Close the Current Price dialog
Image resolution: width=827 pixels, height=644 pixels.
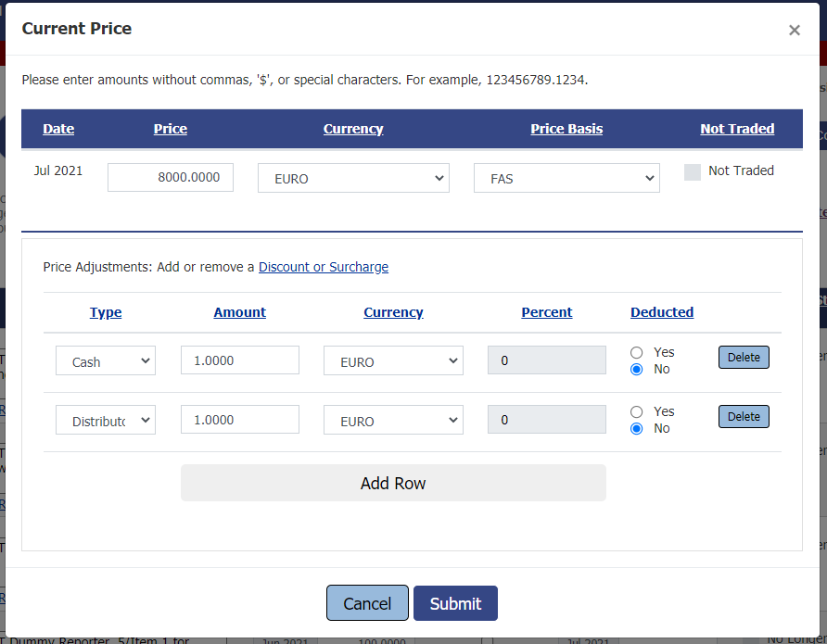[x=794, y=31]
